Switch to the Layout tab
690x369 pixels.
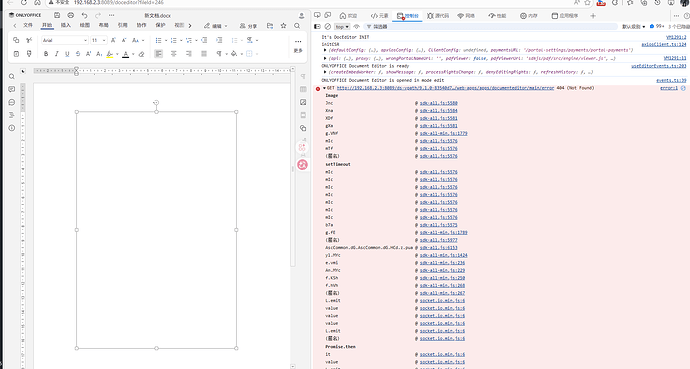click(x=103, y=26)
